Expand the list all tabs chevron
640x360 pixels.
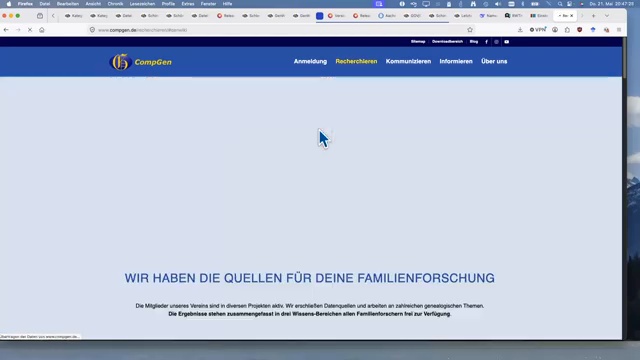(x=607, y=16)
